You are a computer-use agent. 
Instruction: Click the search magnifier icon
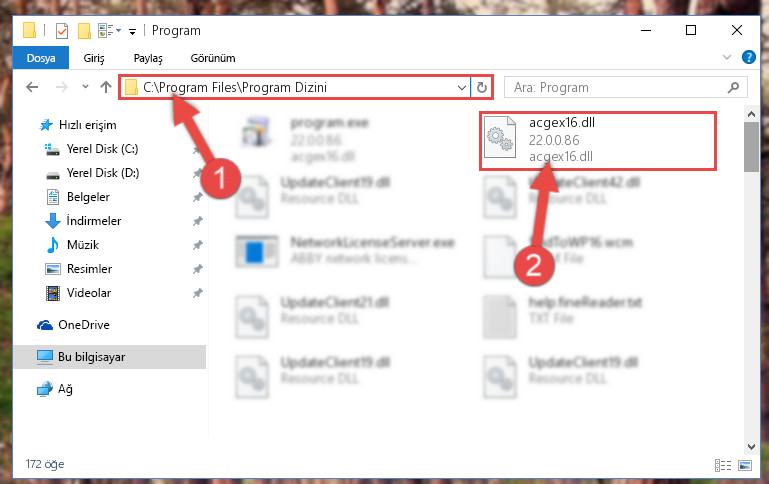733,87
